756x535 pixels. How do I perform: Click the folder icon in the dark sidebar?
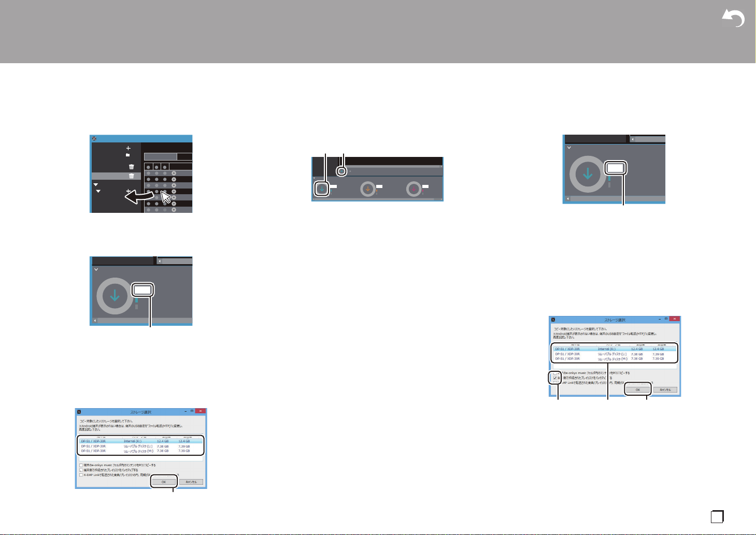point(127,155)
